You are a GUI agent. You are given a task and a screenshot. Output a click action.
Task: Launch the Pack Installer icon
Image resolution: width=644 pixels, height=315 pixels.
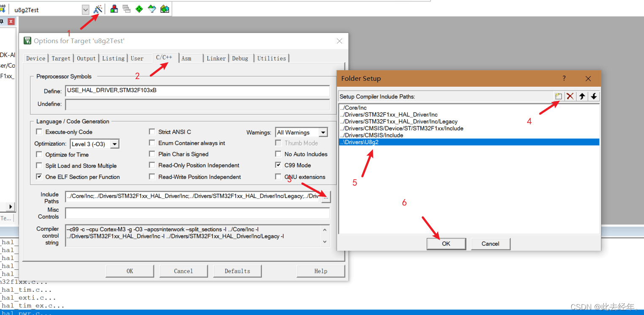165,9
